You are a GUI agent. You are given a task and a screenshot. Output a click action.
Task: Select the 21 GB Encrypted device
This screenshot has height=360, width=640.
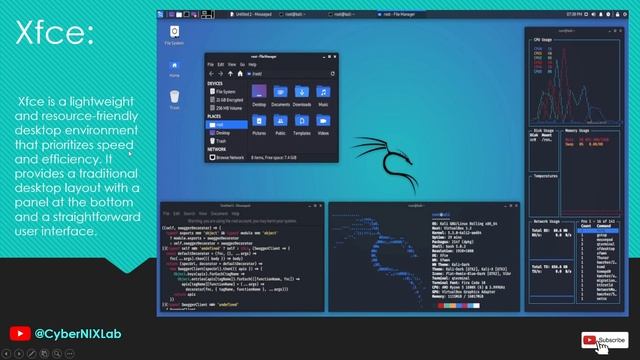point(226,100)
